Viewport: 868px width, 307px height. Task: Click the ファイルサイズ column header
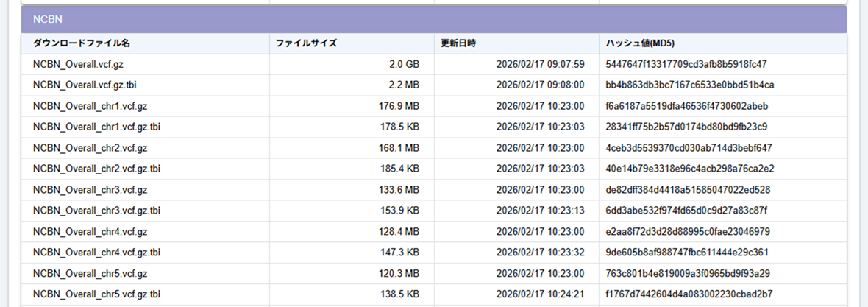tap(306, 43)
